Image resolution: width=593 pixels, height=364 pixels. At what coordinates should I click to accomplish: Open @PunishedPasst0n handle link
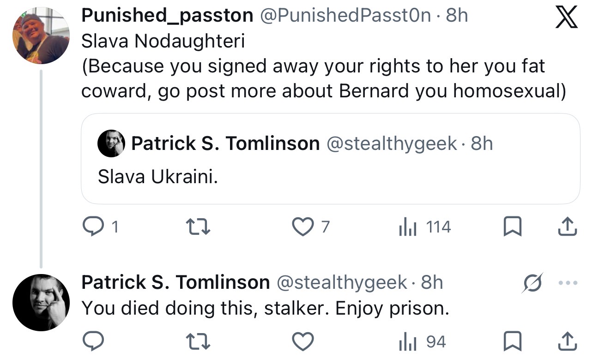tap(346, 16)
